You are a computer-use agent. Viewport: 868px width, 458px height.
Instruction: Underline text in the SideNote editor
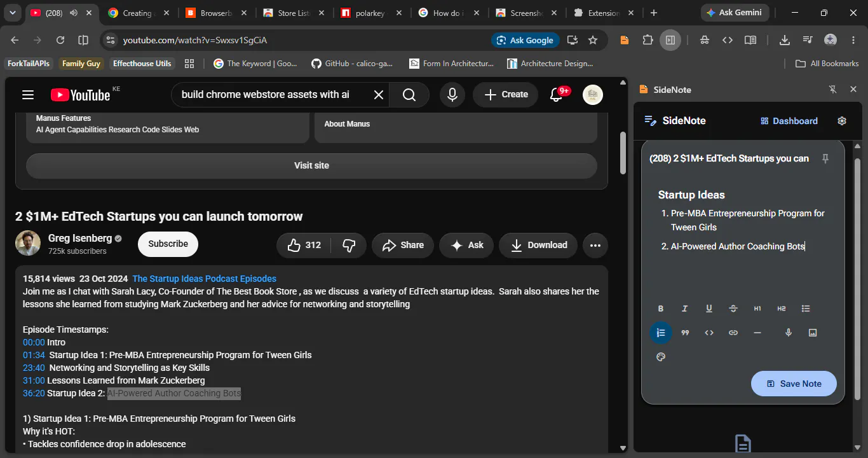coord(709,309)
